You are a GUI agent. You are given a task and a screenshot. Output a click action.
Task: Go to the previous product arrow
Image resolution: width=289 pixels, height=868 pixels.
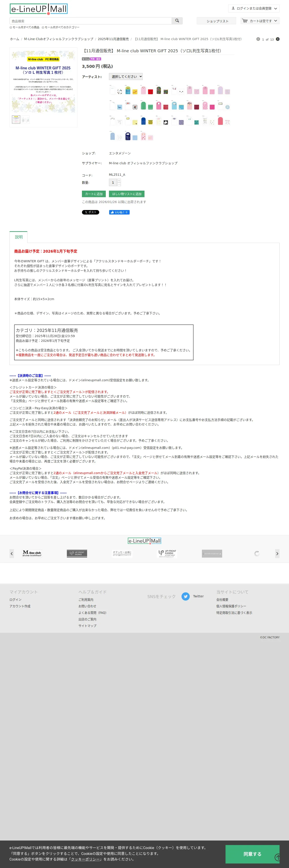coord(258,39)
